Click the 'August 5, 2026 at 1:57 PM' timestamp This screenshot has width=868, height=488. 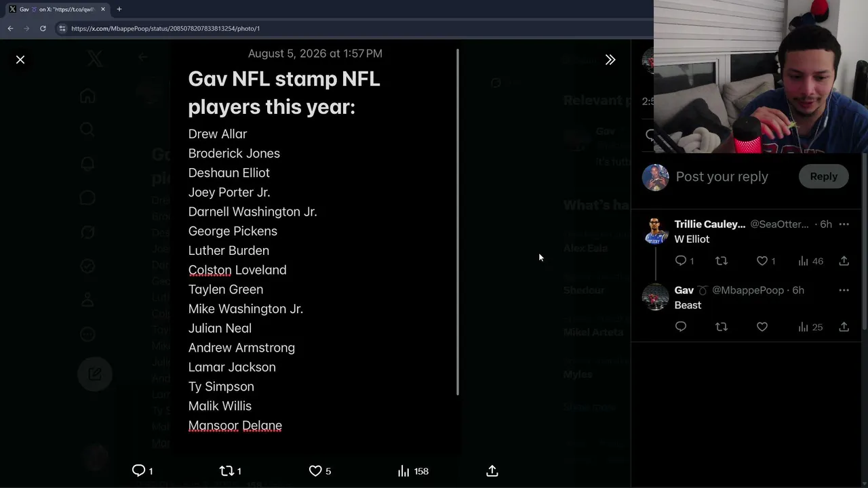pos(315,54)
